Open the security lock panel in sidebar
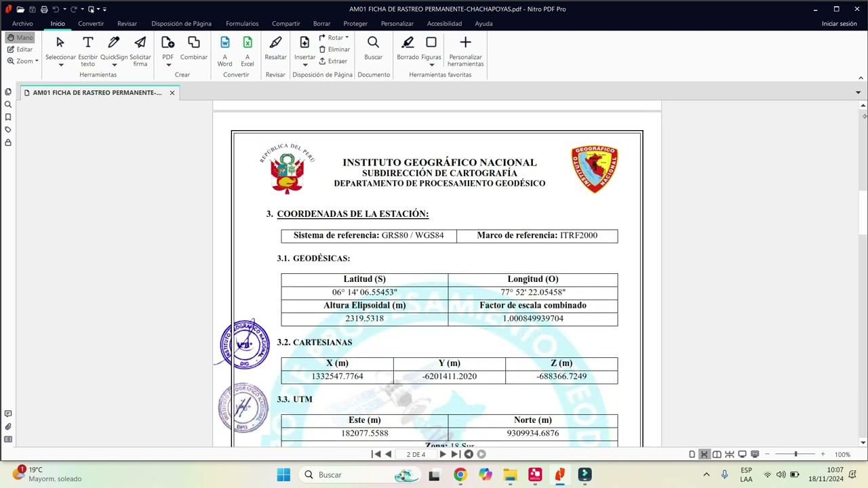This screenshot has width=868, height=488. point(8,143)
